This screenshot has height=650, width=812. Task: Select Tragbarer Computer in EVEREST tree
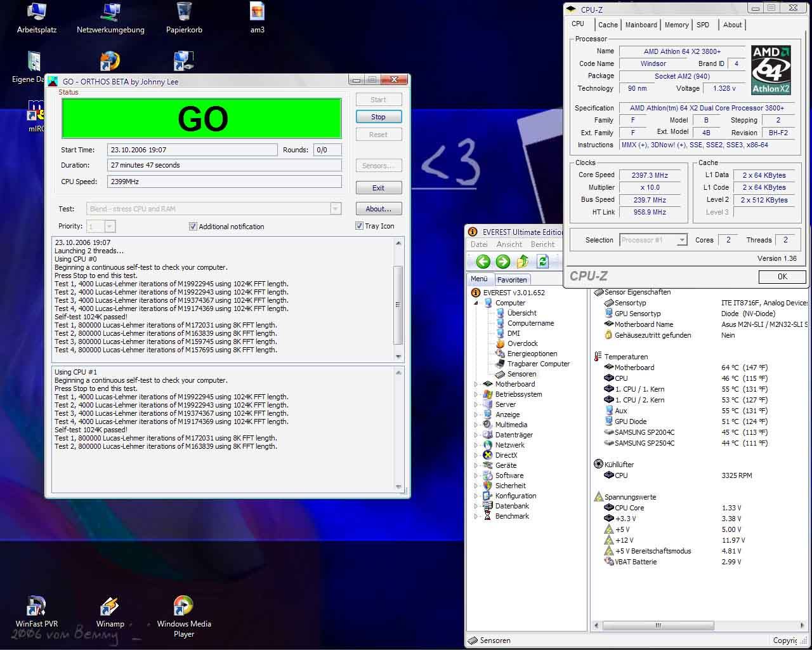coord(538,364)
